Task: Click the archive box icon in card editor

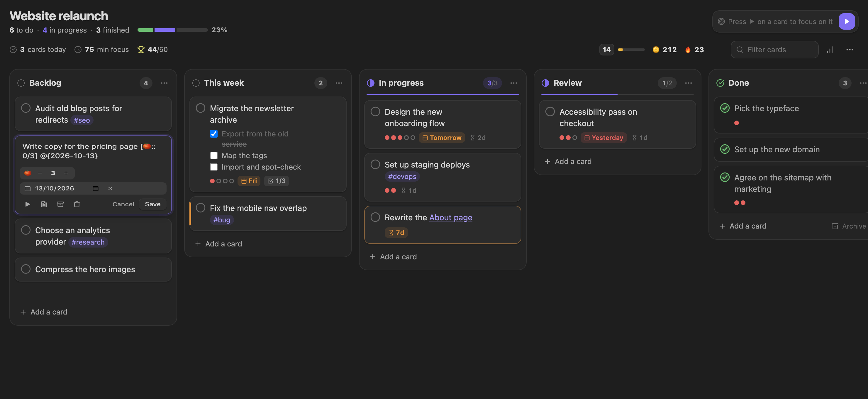Action: (x=60, y=204)
